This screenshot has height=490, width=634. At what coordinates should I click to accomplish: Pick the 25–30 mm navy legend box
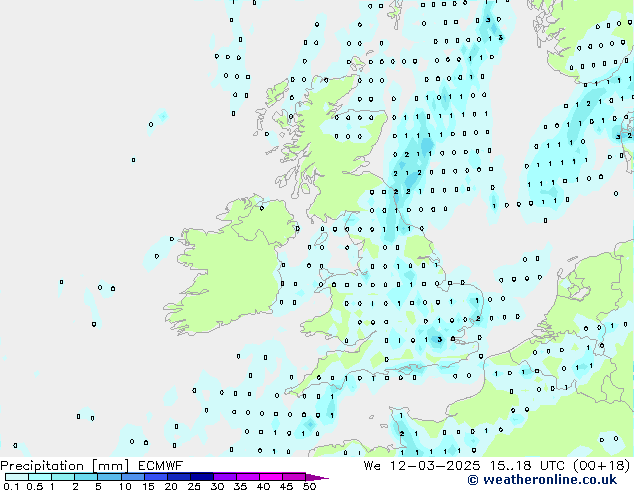point(201,477)
